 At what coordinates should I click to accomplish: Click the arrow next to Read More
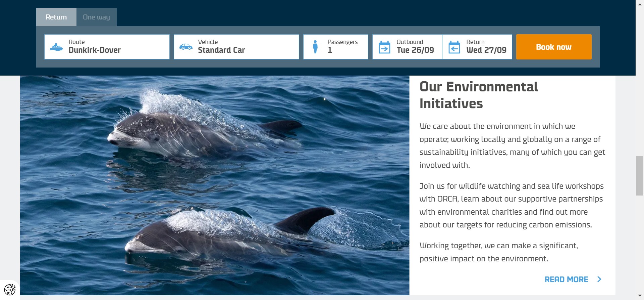[599, 279]
